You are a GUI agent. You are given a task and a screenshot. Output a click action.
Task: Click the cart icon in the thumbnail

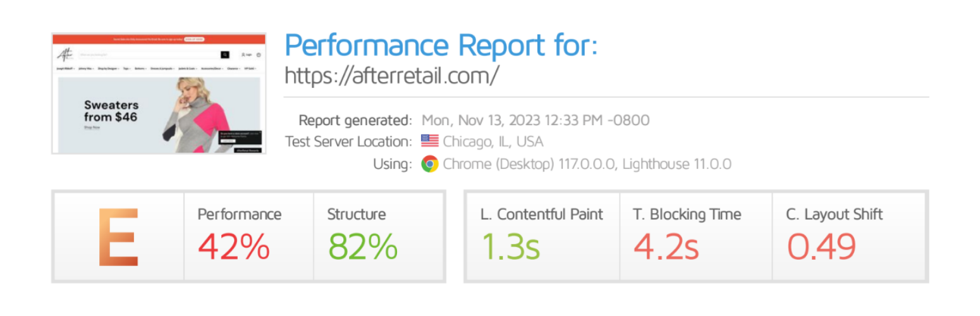click(x=259, y=54)
